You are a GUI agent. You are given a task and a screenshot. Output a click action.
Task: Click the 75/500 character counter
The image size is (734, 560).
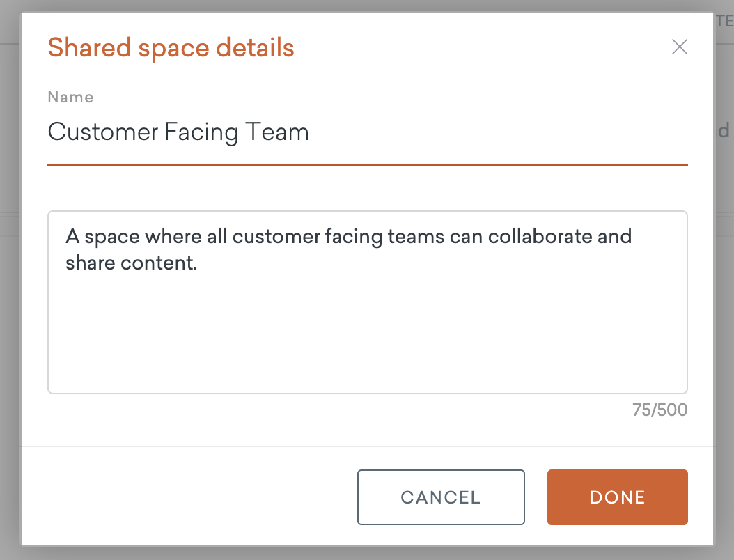click(x=659, y=410)
